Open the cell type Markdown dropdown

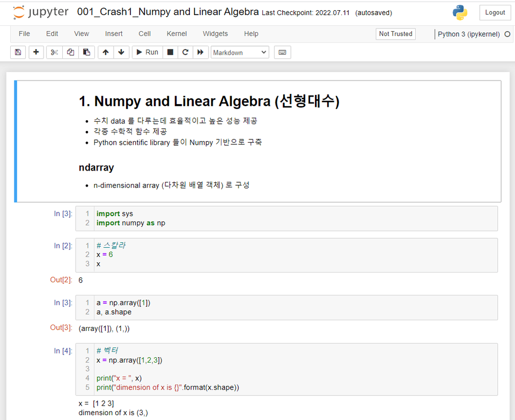[x=240, y=53]
